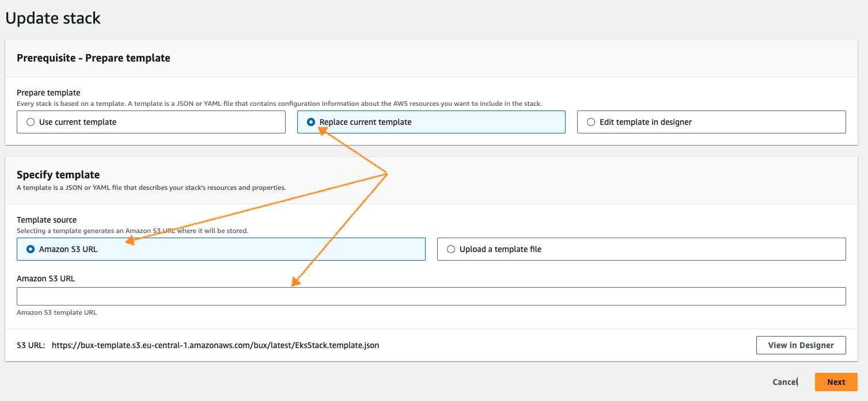868x401 pixels.
Task: Select Upload a template file option
Action: pyautogui.click(x=641, y=249)
